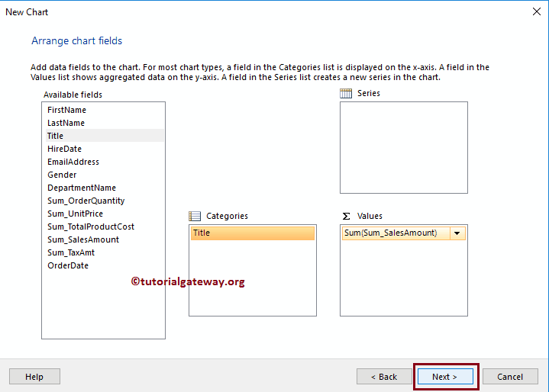549x392 pixels.
Task: Pick the Gender field
Action: pyautogui.click(x=62, y=175)
